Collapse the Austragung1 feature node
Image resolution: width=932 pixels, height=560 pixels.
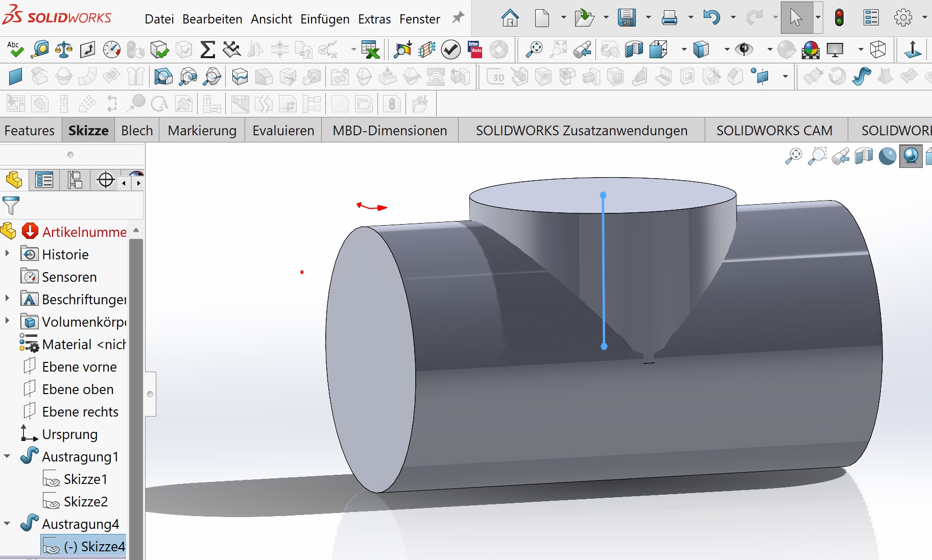point(7,456)
